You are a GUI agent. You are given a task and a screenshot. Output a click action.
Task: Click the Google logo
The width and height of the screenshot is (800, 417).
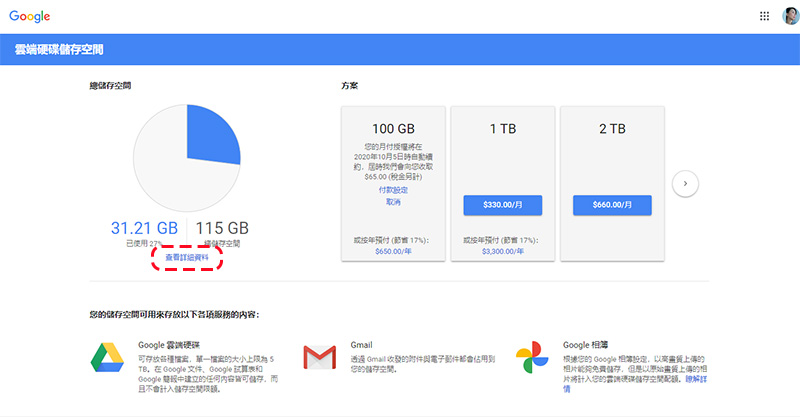pyautogui.click(x=30, y=16)
